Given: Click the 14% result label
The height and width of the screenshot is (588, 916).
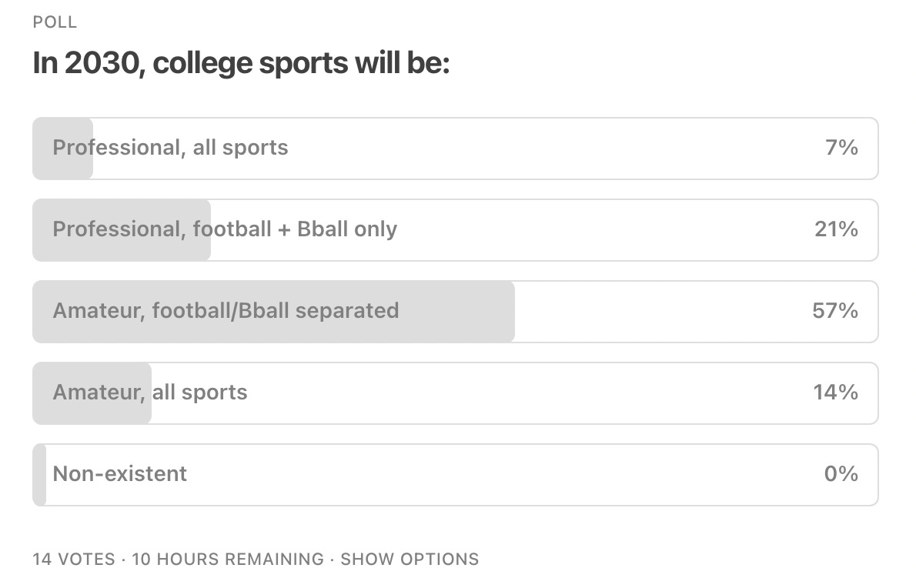Looking at the screenshot, I should (x=835, y=392).
